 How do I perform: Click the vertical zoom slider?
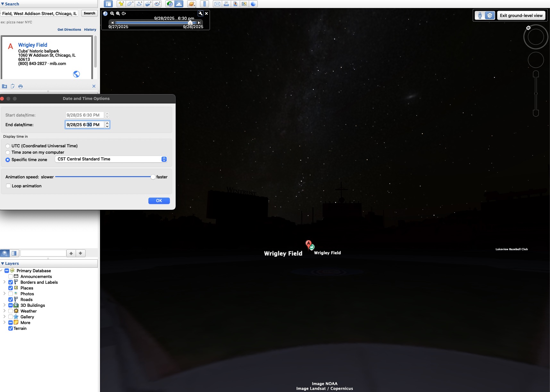pyautogui.click(x=536, y=94)
